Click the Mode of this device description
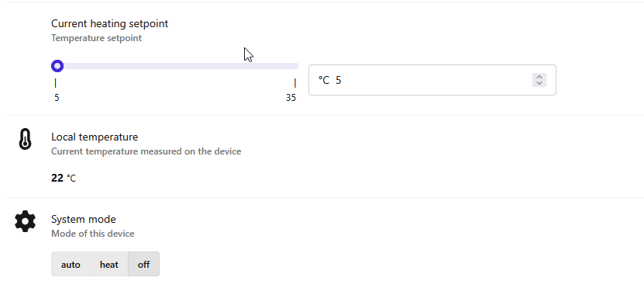Screen dimensions: 644x288 (x=93, y=234)
